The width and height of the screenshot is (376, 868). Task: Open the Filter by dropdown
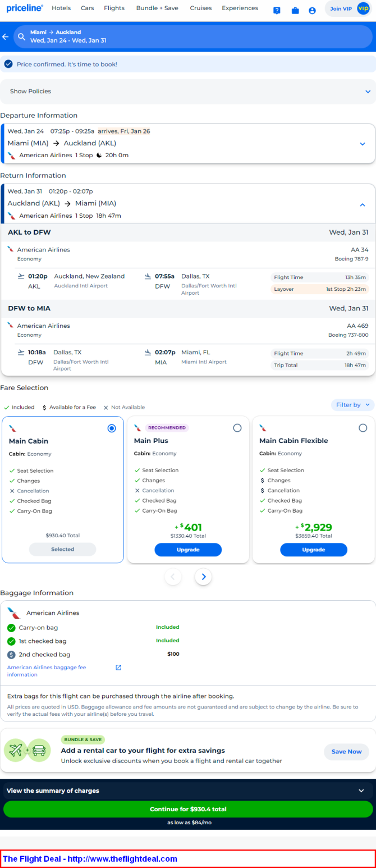click(352, 405)
